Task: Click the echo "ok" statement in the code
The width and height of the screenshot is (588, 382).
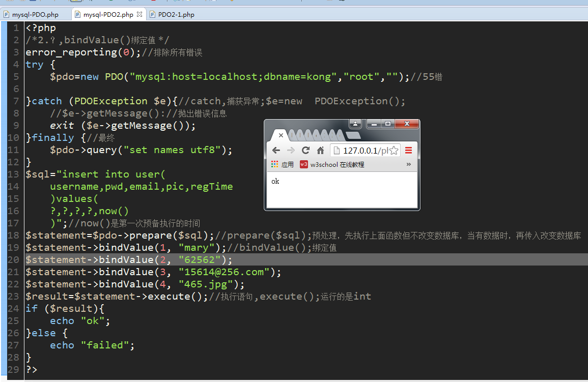Action: (x=80, y=320)
